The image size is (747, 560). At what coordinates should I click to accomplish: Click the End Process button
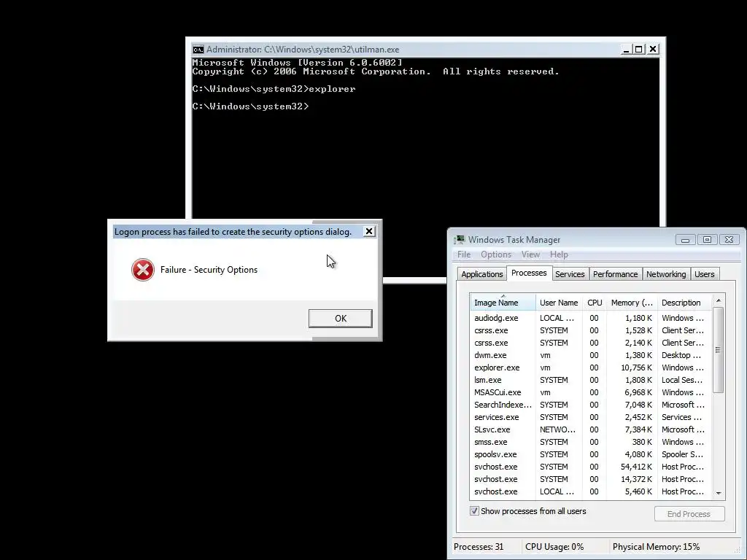pos(689,514)
